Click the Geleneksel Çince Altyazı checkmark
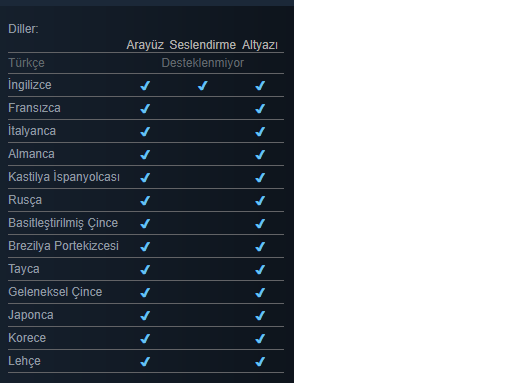The image size is (531, 383). click(x=260, y=293)
